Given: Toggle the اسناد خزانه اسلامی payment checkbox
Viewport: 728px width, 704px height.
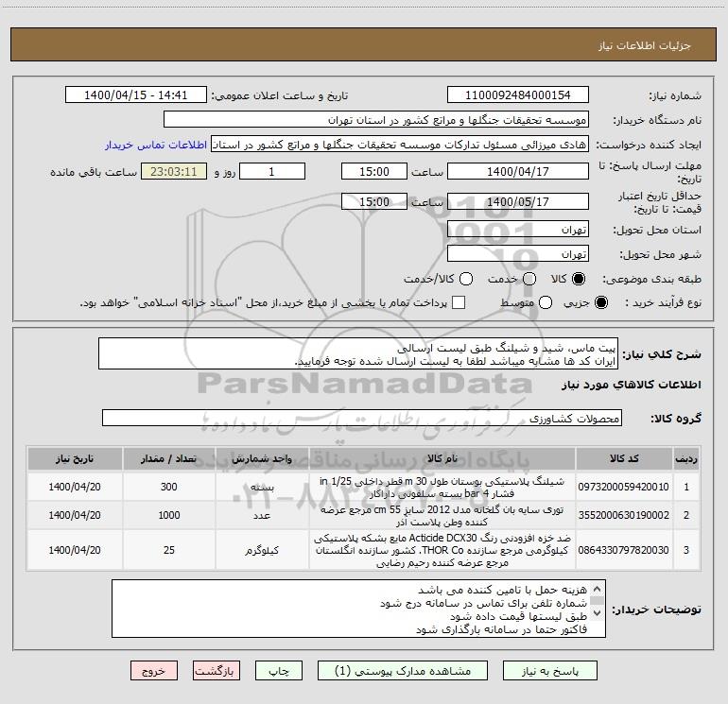Looking at the screenshot, I should coord(459,302).
